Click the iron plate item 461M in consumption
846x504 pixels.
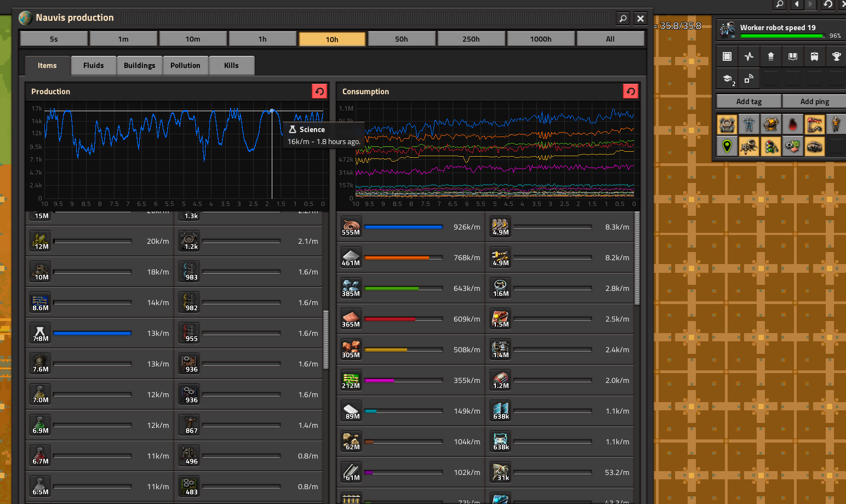coord(351,257)
